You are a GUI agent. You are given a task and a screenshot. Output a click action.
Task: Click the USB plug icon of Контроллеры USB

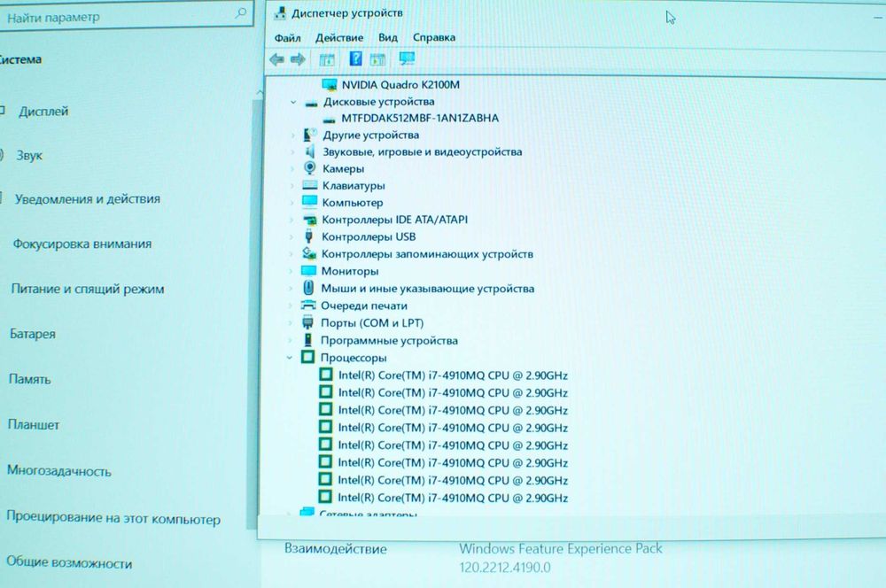(308, 236)
